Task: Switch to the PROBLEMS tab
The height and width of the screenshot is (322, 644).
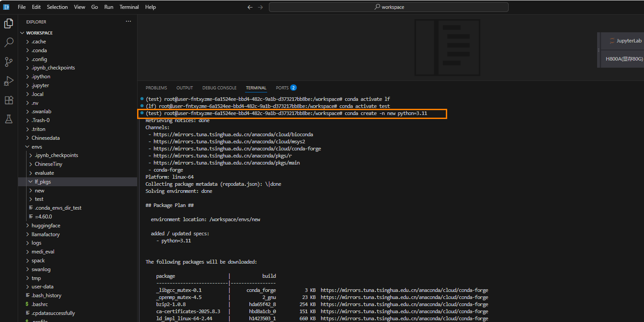Action: 156,88
